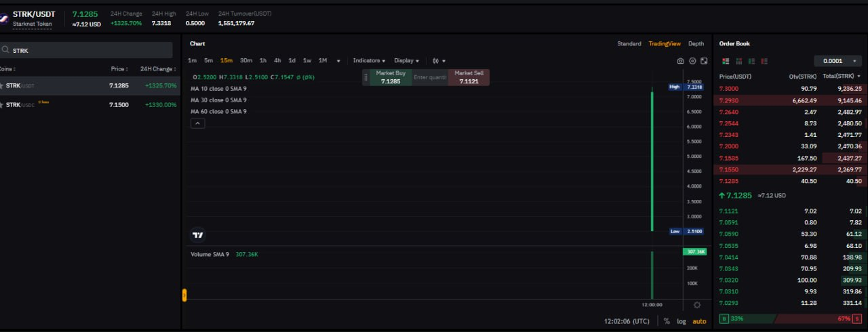Click MA 60 close 0 SMA 9 legend

point(218,111)
